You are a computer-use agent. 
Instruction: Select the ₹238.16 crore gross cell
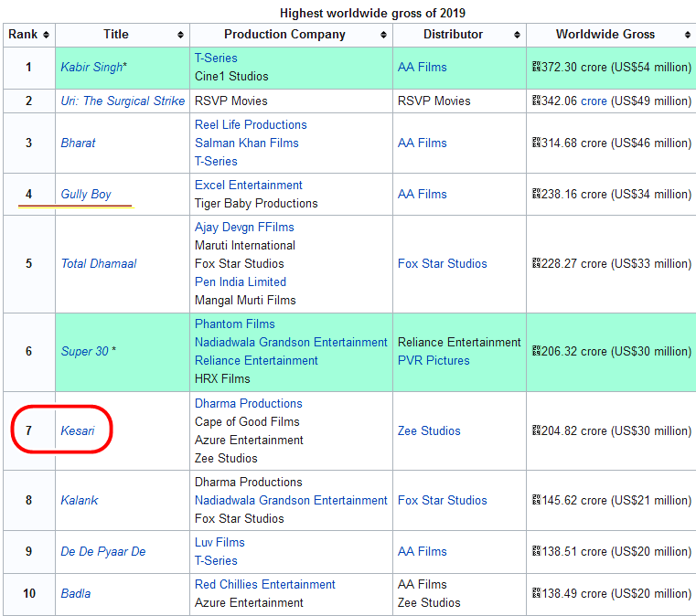pos(611,194)
